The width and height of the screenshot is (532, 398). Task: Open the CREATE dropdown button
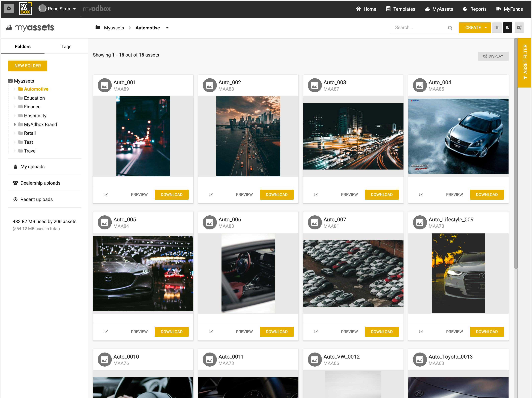click(474, 28)
